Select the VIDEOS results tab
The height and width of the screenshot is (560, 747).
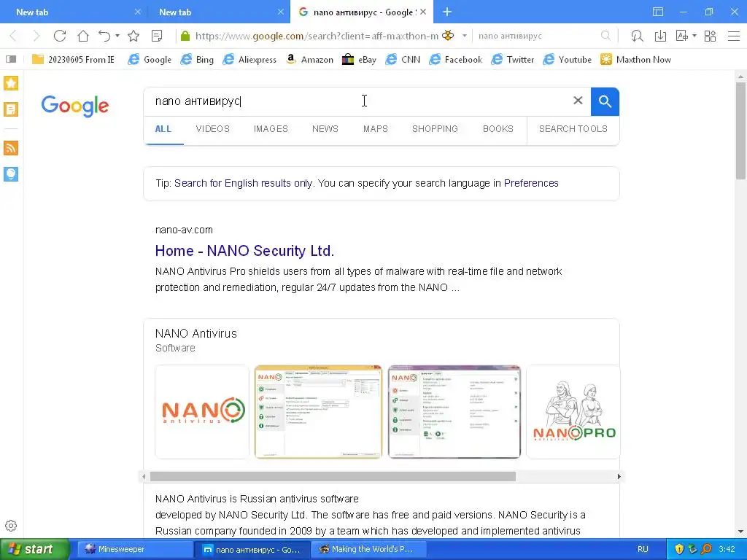click(212, 129)
